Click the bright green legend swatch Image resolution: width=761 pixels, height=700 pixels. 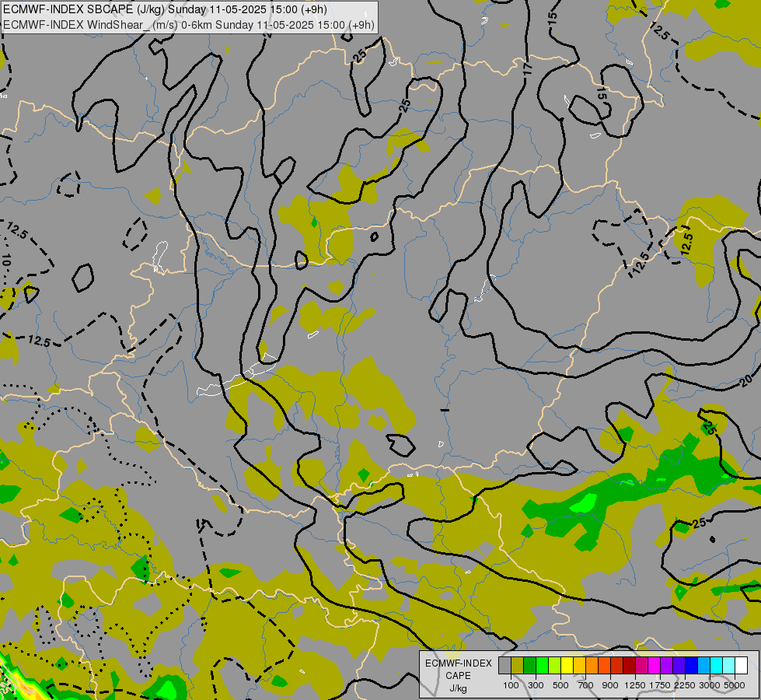pyautogui.click(x=542, y=665)
